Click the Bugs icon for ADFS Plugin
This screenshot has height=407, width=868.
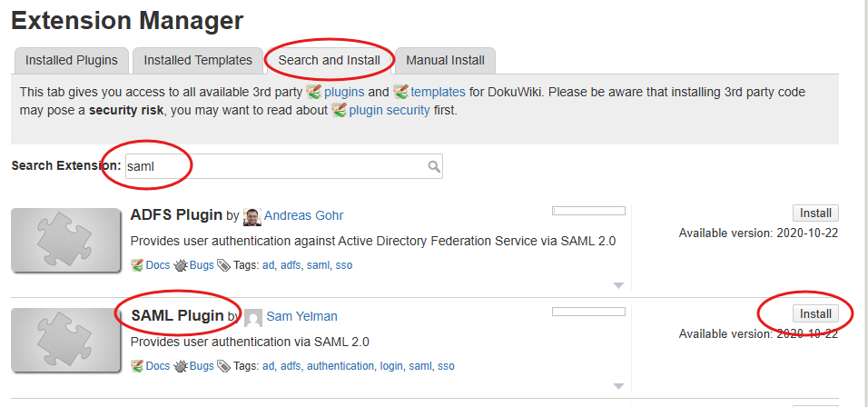[181, 265]
